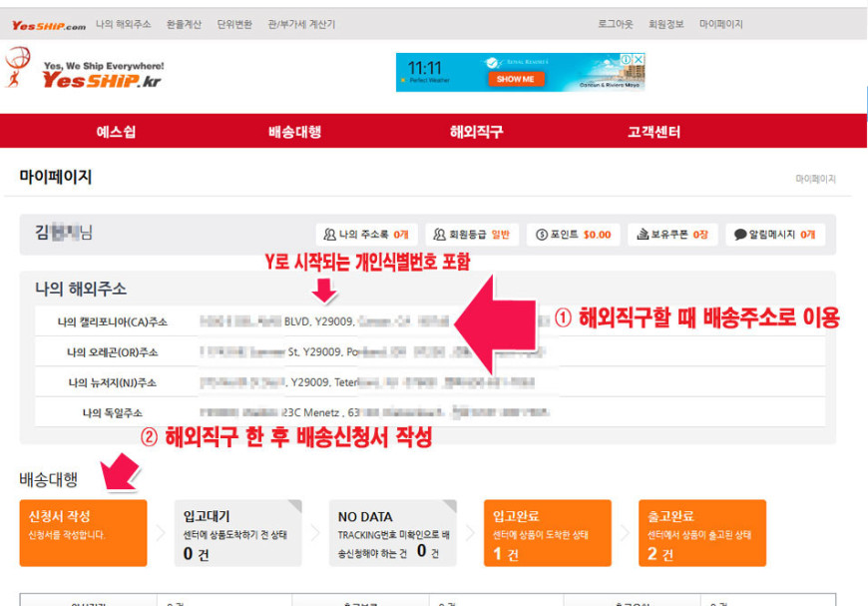Click the ad info icon
This screenshot has height=606, width=868.
[x=627, y=59]
